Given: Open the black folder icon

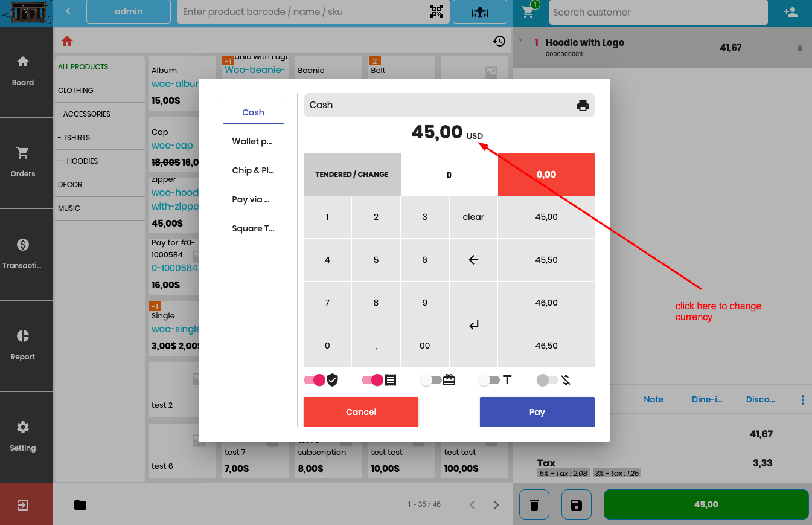Looking at the screenshot, I should click(x=80, y=505).
